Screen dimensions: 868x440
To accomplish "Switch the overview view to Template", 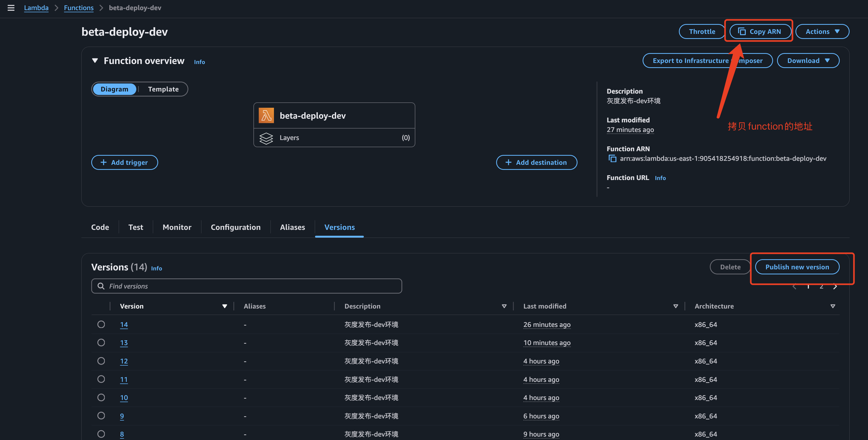I will point(163,89).
